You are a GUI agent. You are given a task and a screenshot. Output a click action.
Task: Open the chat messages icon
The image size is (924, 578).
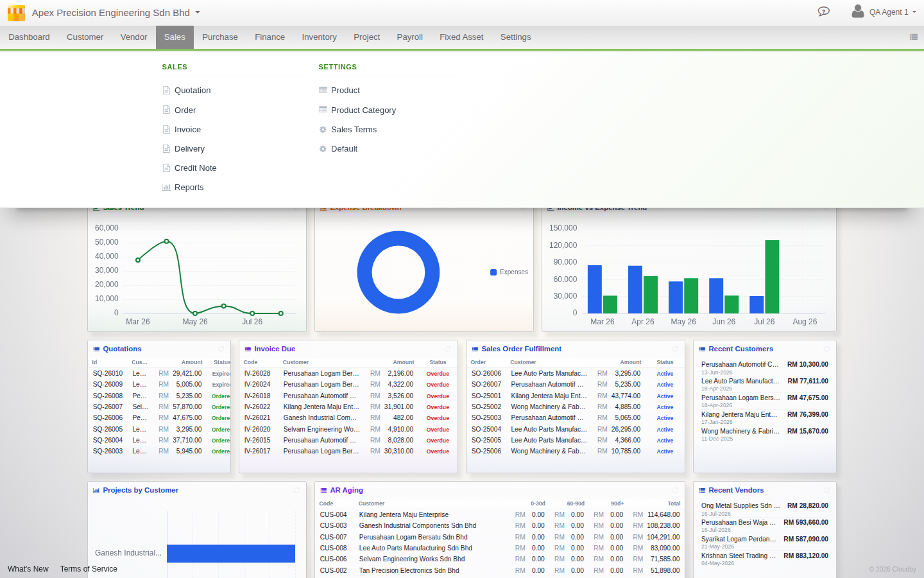pos(824,12)
